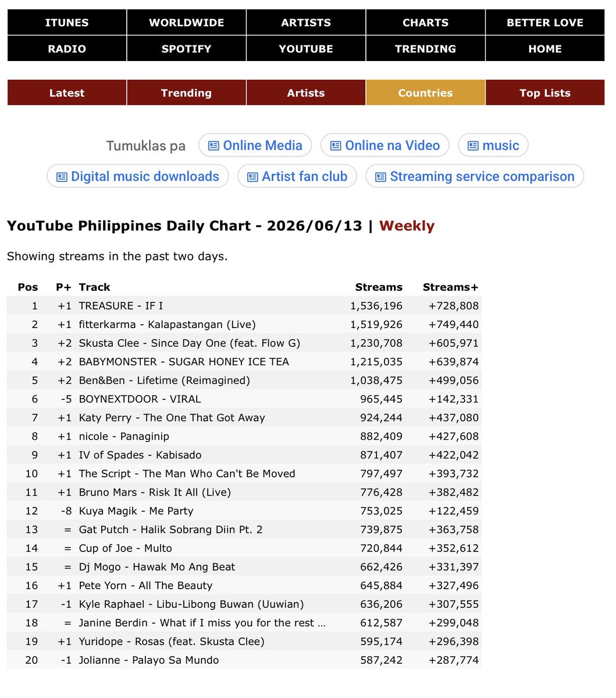This screenshot has width=616, height=698.
Task: Click the Track column header
Action: point(94,287)
